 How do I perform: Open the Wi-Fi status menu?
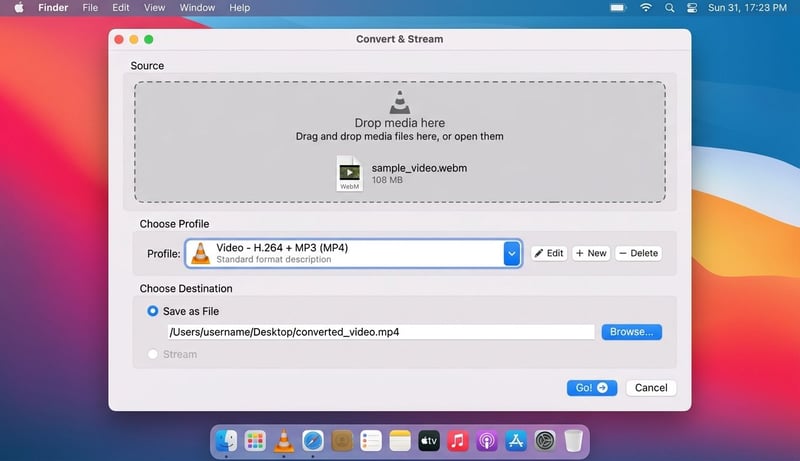646,8
